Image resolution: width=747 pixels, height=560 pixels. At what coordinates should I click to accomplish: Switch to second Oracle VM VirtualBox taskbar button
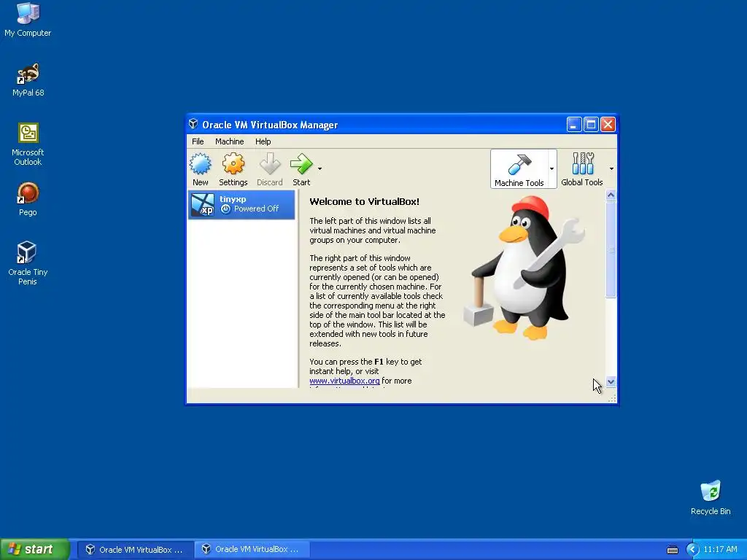[252, 550]
